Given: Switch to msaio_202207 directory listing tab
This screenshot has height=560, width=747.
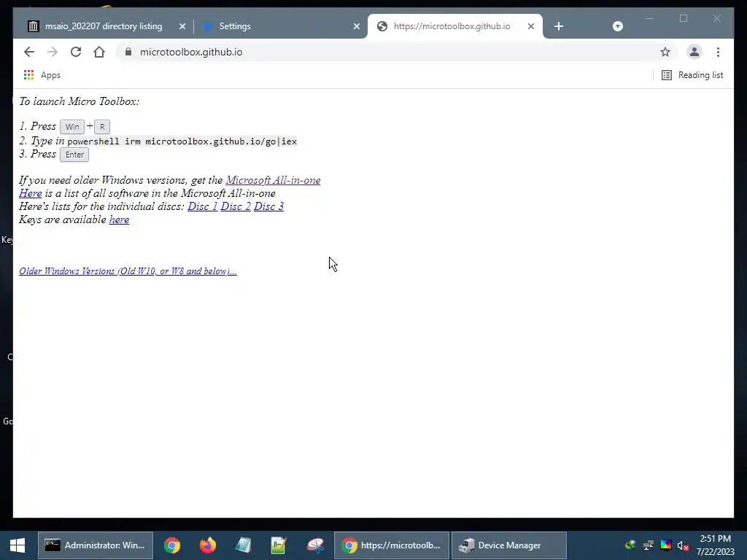Looking at the screenshot, I should pos(103,26).
